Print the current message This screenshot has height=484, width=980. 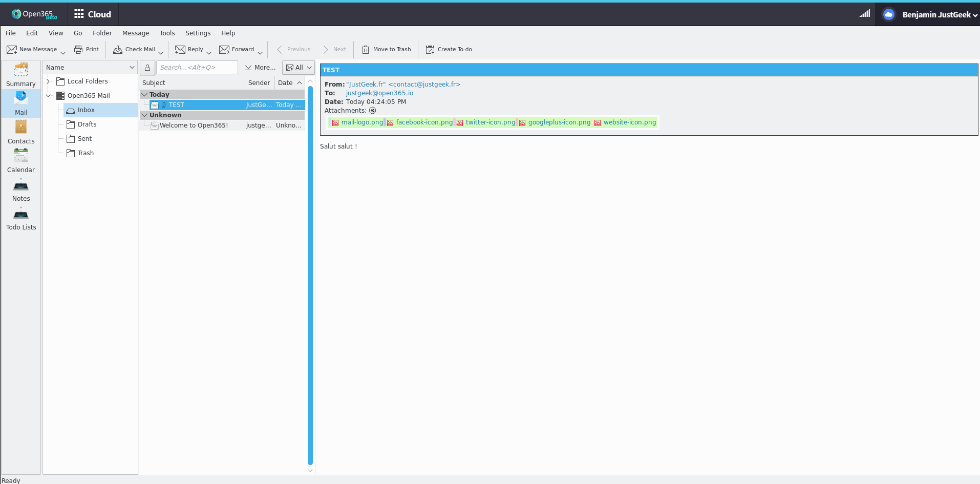tap(87, 49)
